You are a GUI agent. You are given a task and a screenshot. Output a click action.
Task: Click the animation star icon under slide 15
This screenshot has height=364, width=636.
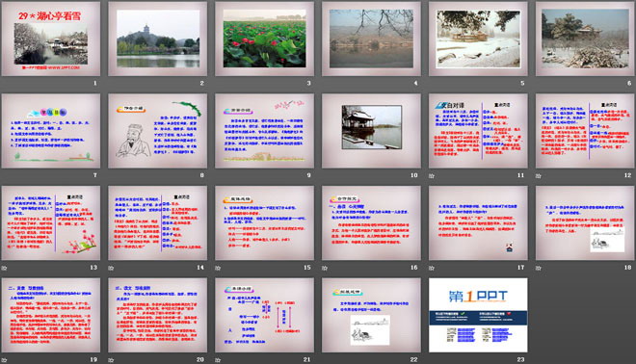pyautogui.click(x=218, y=268)
